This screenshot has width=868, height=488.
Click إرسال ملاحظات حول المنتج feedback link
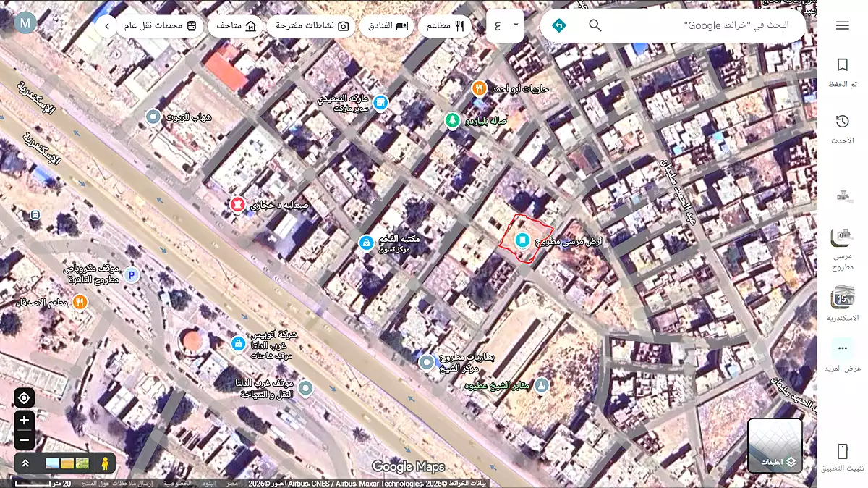click(117, 483)
